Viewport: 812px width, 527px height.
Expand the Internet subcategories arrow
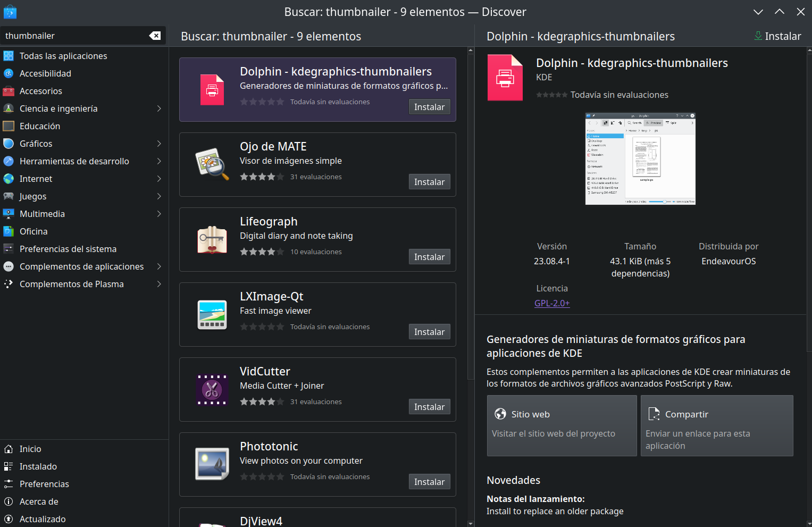[159, 179]
